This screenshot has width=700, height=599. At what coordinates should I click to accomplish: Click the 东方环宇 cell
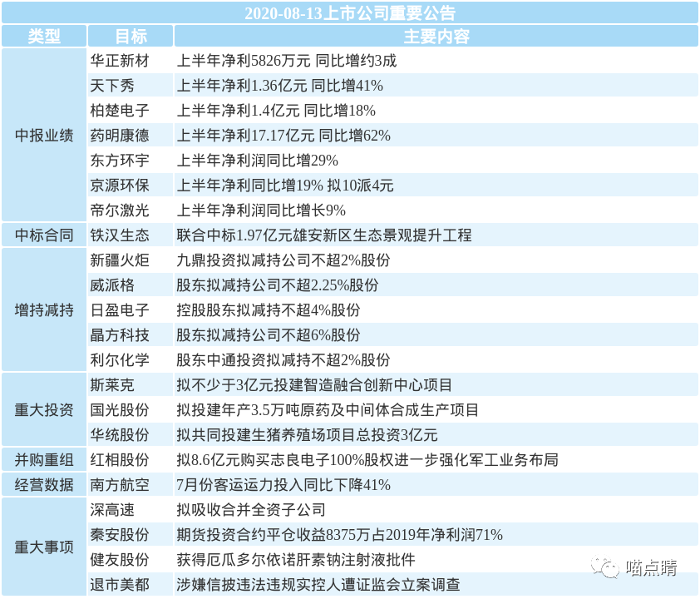click(131, 161)
